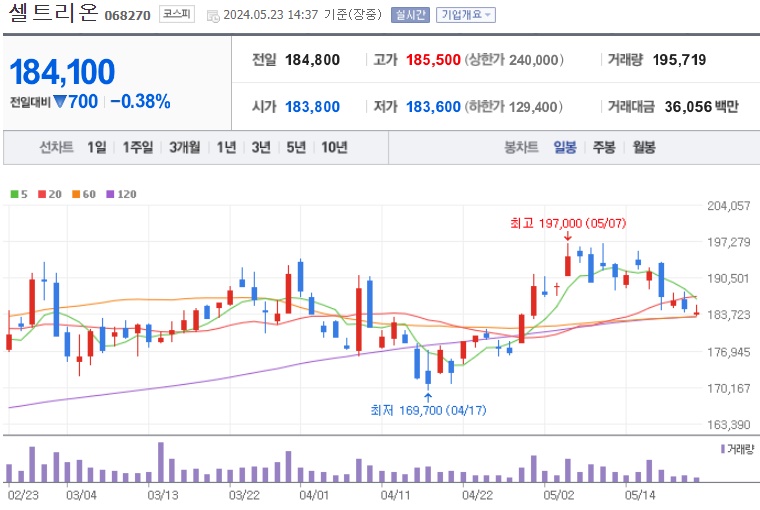Click the 204,057 price axis label
760x510 pixels.
728,206
